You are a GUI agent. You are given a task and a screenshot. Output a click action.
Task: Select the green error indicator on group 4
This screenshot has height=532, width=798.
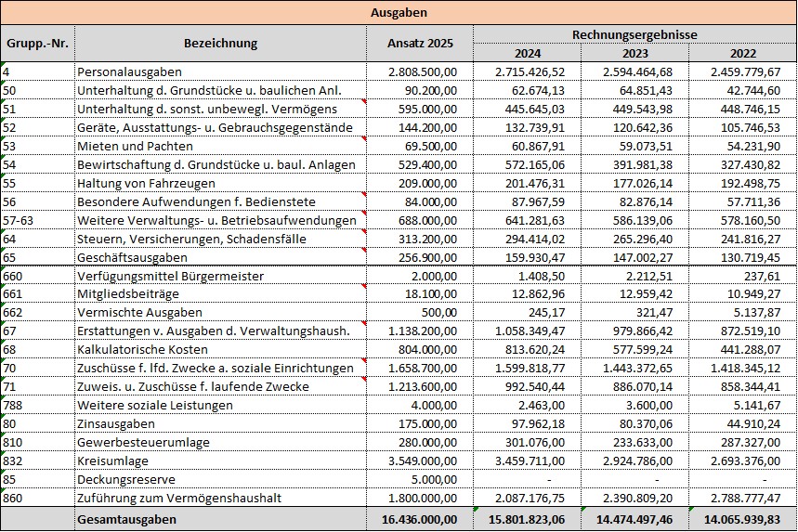click(x=3, y=64)
